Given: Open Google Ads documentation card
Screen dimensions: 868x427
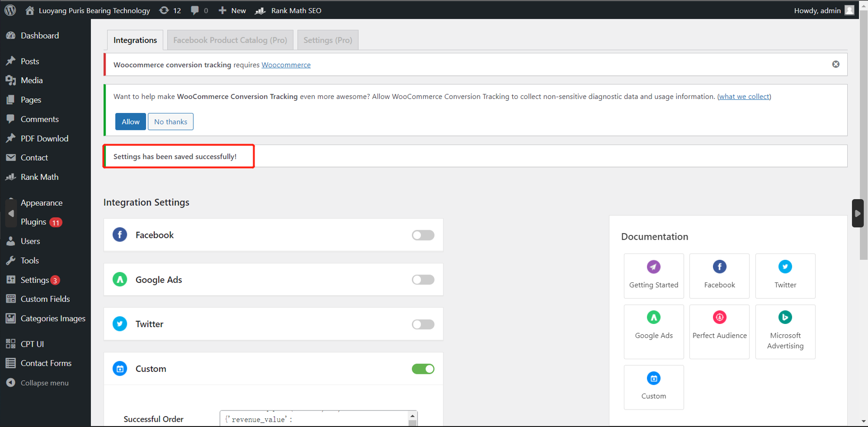Looking at the screenshot, I should (x=654, y=332).
